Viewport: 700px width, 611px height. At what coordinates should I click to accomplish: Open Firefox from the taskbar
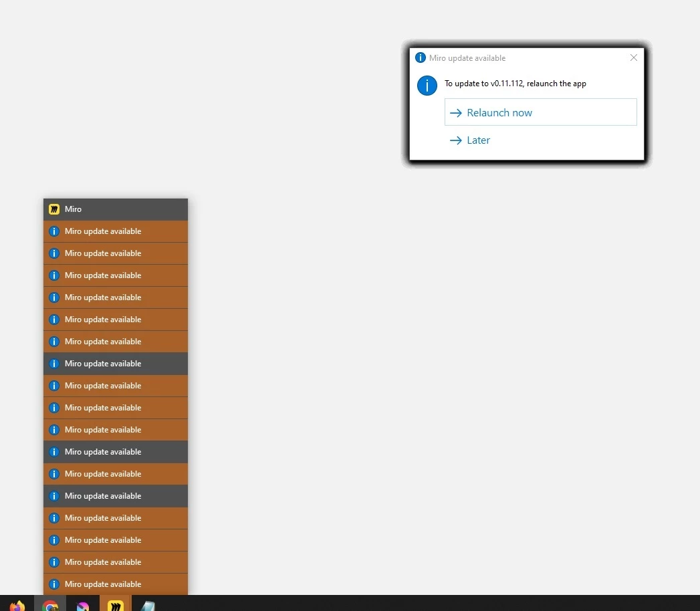(x=17, y=606)
